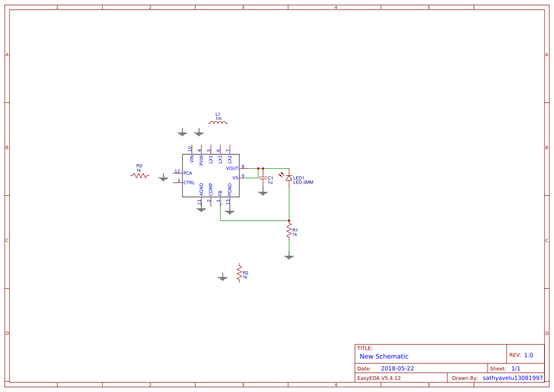Viewport: 554px width, 392px height.
Task: Select the "C1" designator label
Action: [x=270, y=178]
